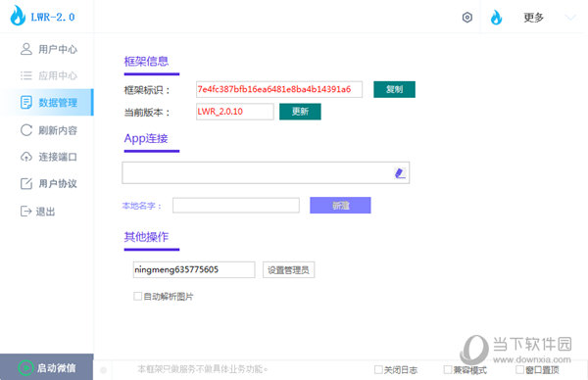
Task: Click the eraser icon in App连接 box
Action: coord(400,173)
